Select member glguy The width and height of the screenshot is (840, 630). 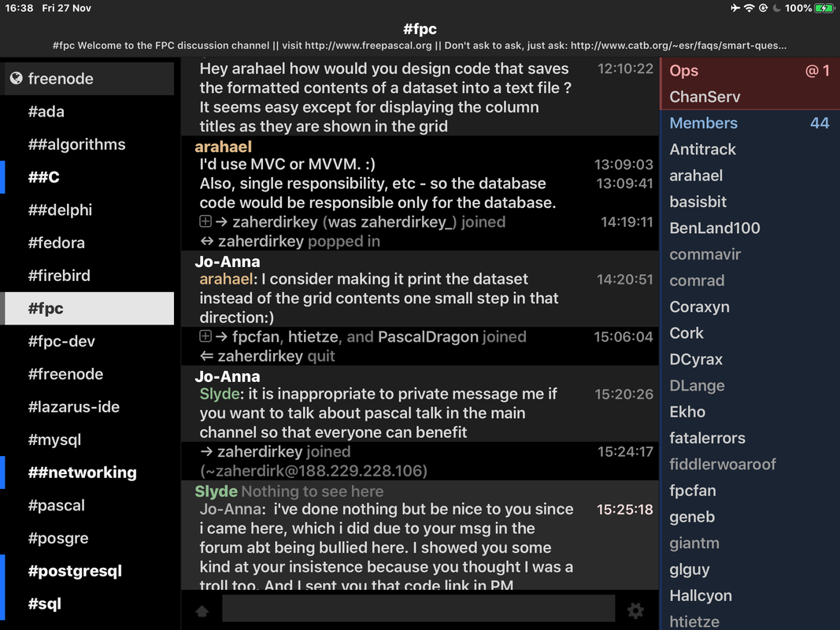tap(750, 569)
